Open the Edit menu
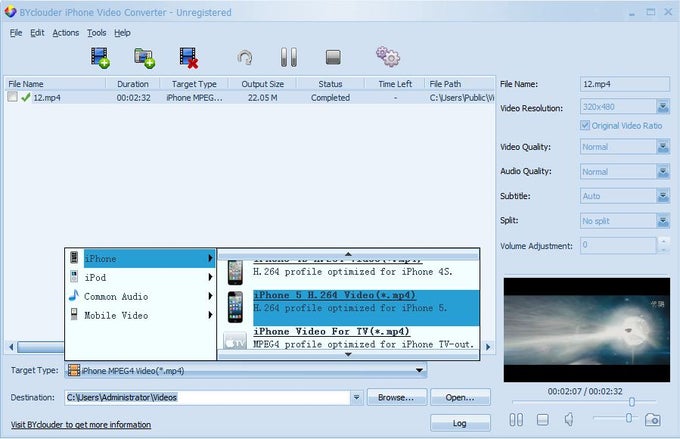Viewport: 680px width, 439px height. [x=37, y=33]
